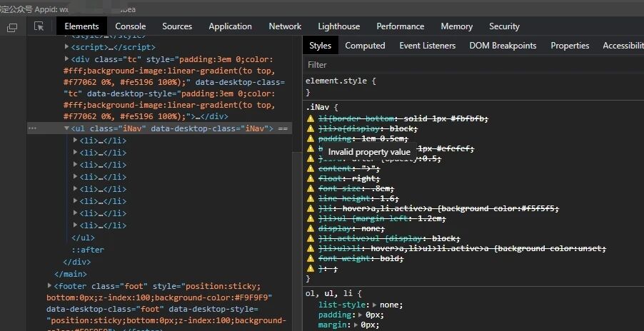Open the DOM Breakpoints sidebar tab

[x=503, y=46]
